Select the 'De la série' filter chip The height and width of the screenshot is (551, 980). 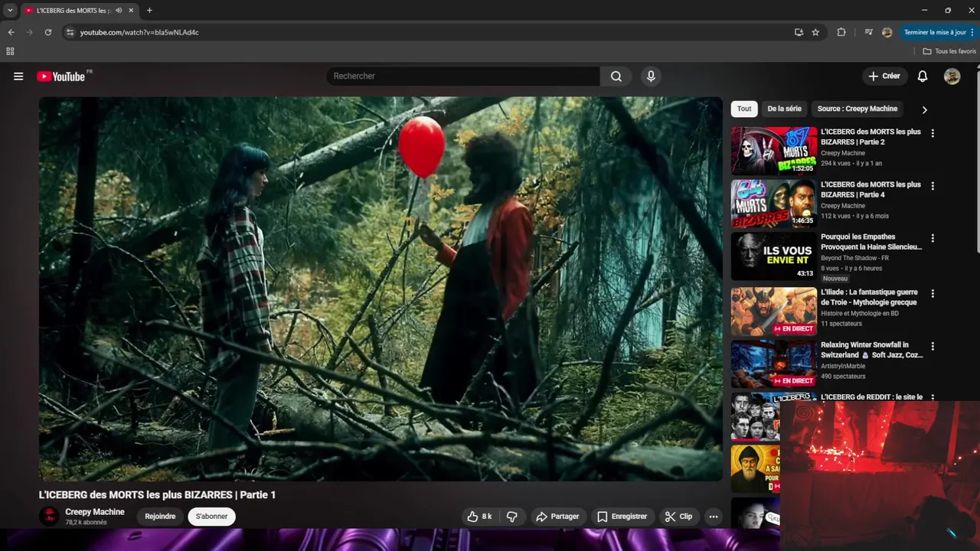[x=784, y=109]
